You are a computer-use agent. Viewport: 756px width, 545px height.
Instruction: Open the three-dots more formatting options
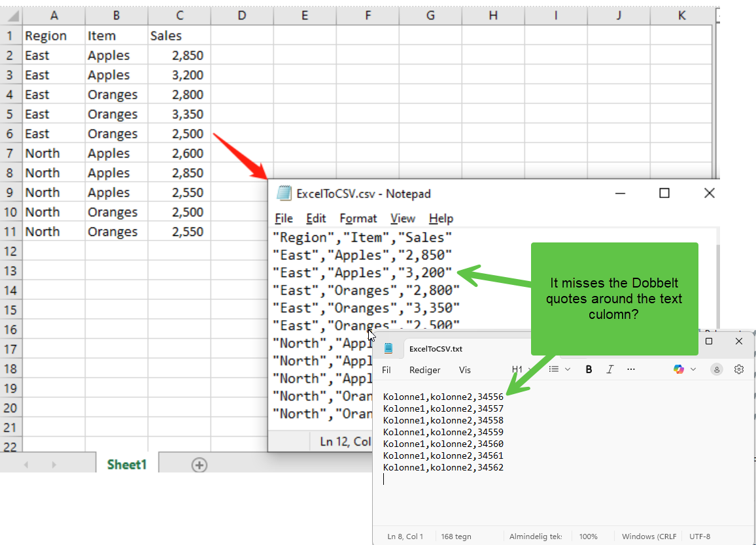coord(630,370)
